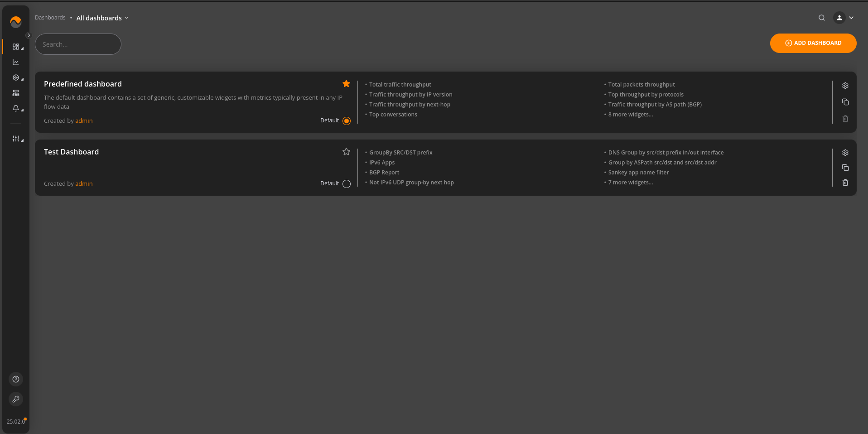This screenshot has height=434, width=868.
Task: Favorite Test Dashboard with star
Action: pos(347,152)
